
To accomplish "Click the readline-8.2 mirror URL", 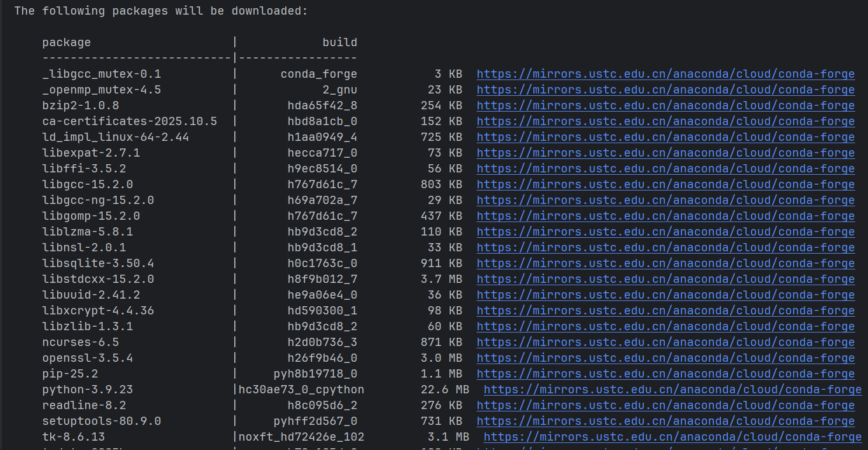I will point(666,406).
